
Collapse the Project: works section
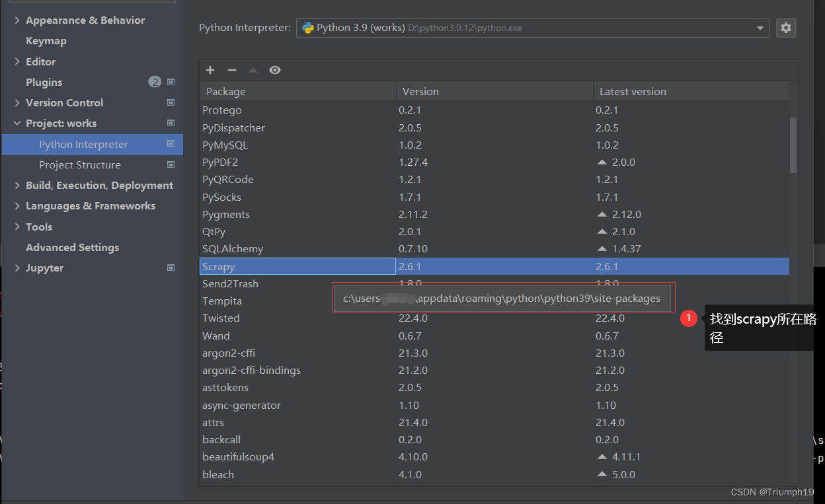pos(17,123)
